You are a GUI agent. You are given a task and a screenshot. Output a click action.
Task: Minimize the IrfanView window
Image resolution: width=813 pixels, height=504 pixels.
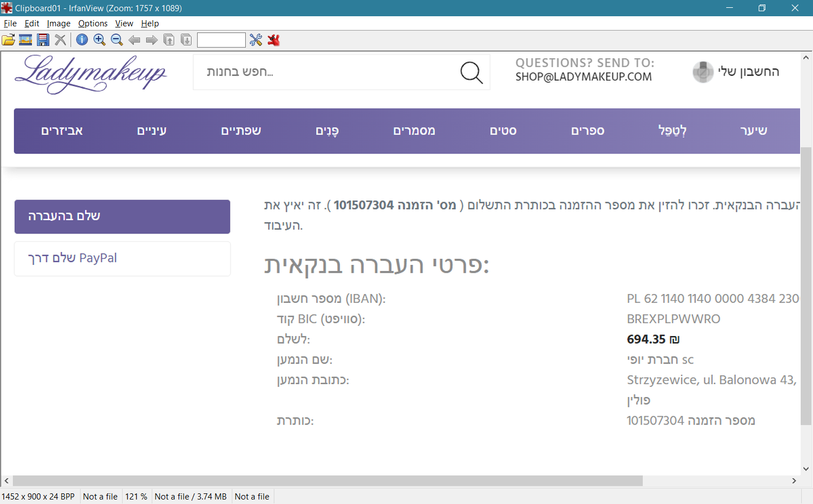tap(730, 8)
